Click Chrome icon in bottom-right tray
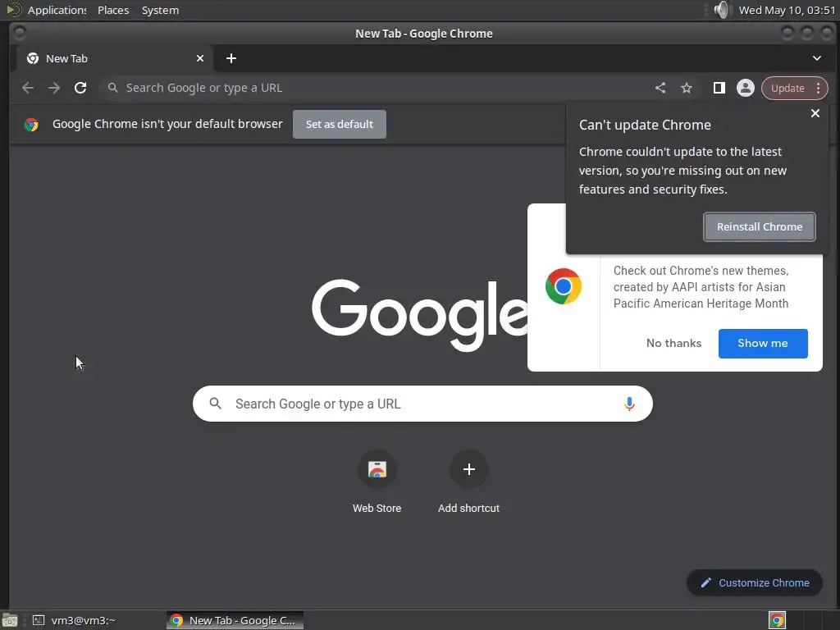This screenshot has width=840, height=630. point(777,620)
